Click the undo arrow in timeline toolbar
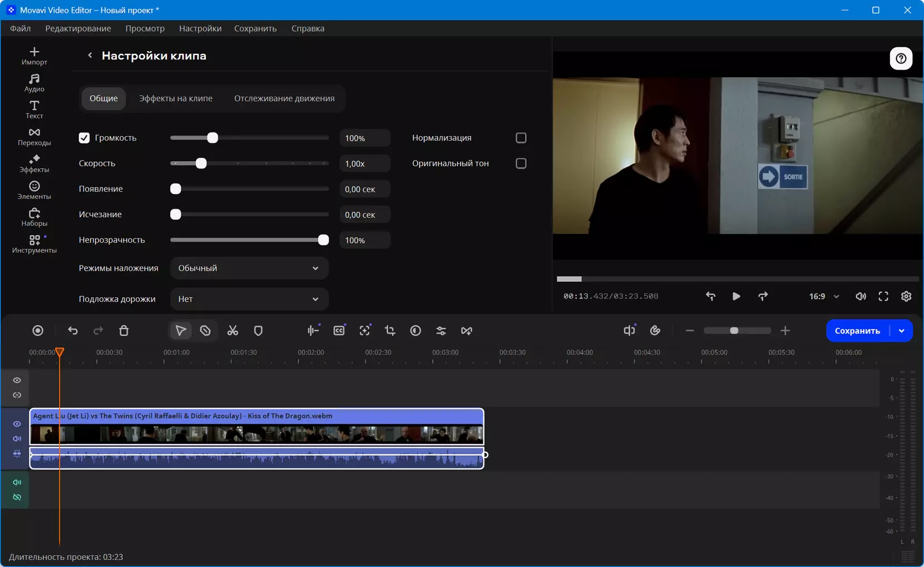Image resolution: width=924 pixels, height=567 pixels. (x=73, y=331)
